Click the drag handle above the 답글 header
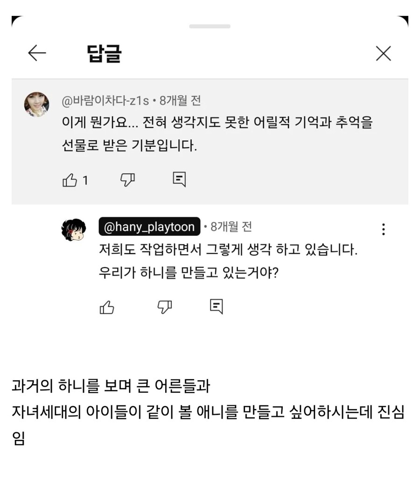 (x=210, y=26)
